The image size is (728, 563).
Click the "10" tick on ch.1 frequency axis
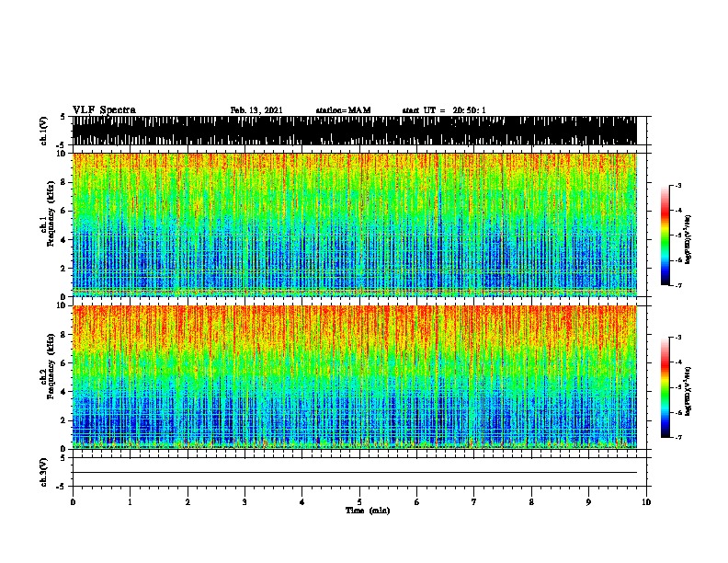click(x=63, y=154)
